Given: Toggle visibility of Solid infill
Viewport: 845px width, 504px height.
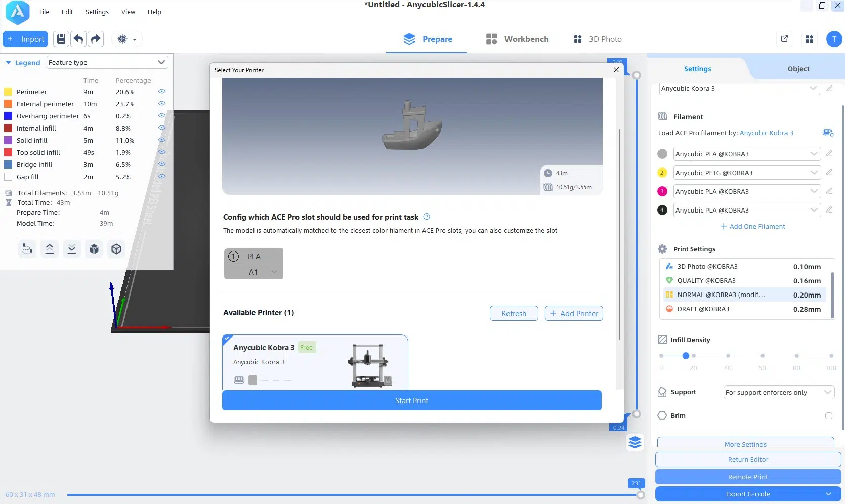Looking at the screenshot, I should coord(162,140).
